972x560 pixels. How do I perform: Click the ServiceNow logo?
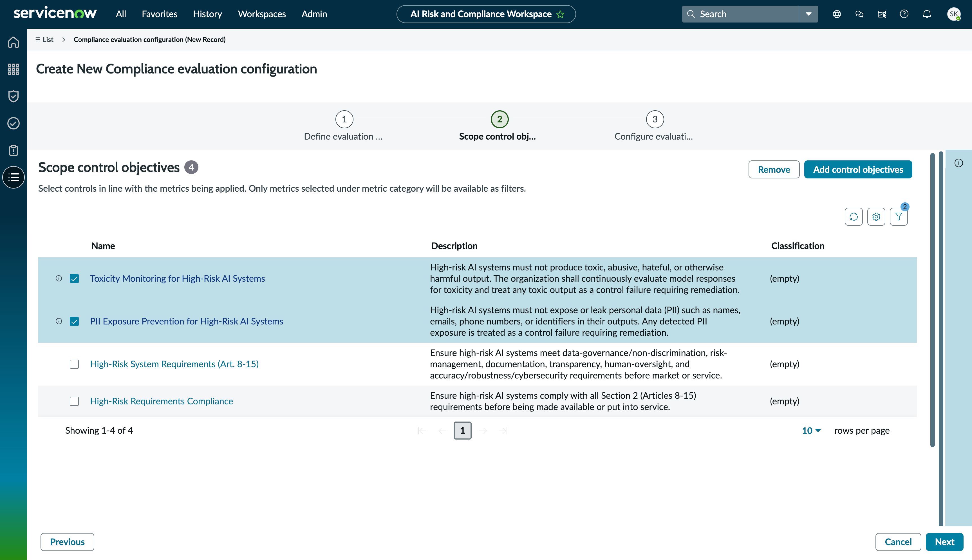[55, 13]
